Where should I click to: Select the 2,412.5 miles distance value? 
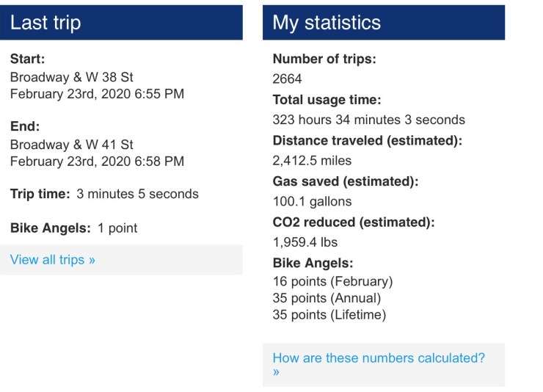(312, 160)
